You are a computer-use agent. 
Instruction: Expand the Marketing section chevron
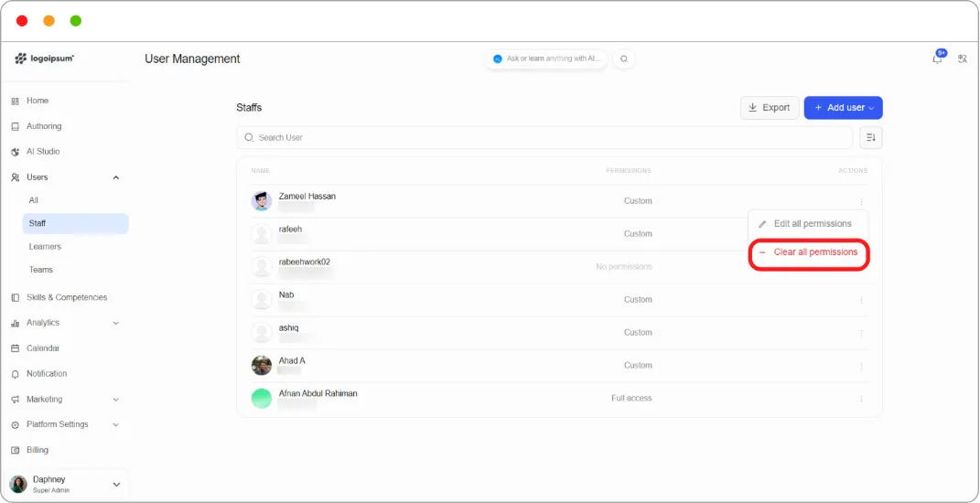[x=115, y=400]
